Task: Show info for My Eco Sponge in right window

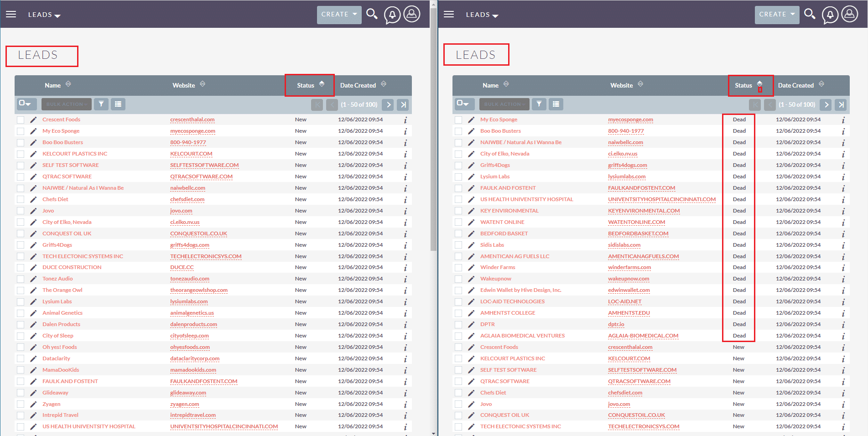Action: click(843, 120)
